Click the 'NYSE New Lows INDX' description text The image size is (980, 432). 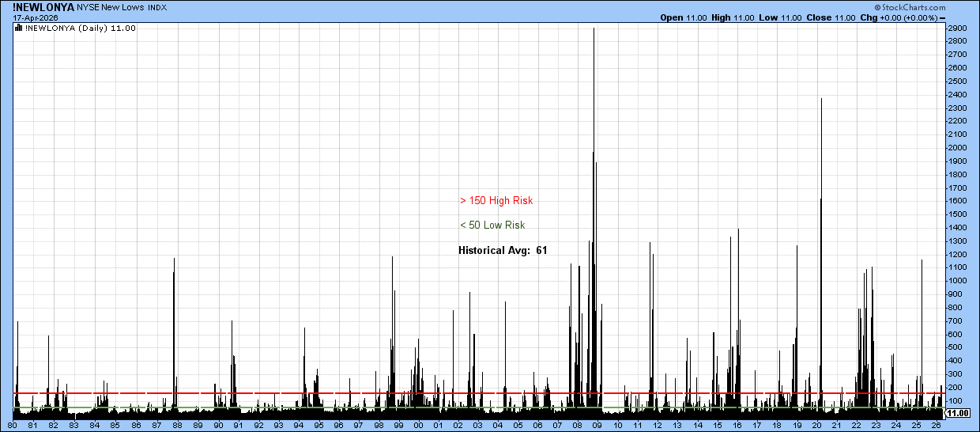coord(122,7)
